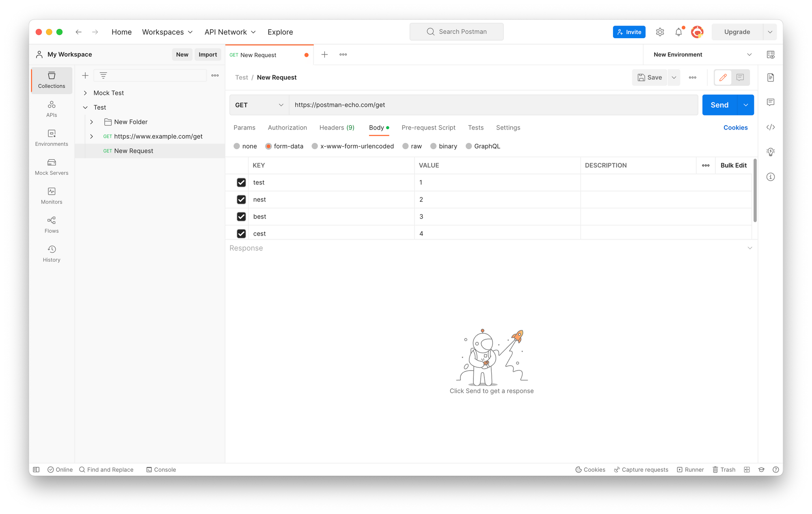Expand the New Folder directory
This screenshot has width=812, height=514.
[x=92, y=121]
